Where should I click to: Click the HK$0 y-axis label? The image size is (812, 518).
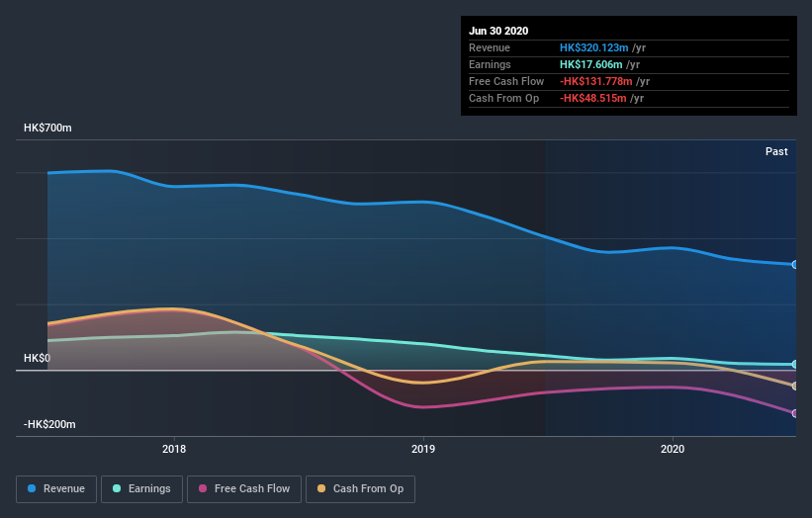[37, 358]
